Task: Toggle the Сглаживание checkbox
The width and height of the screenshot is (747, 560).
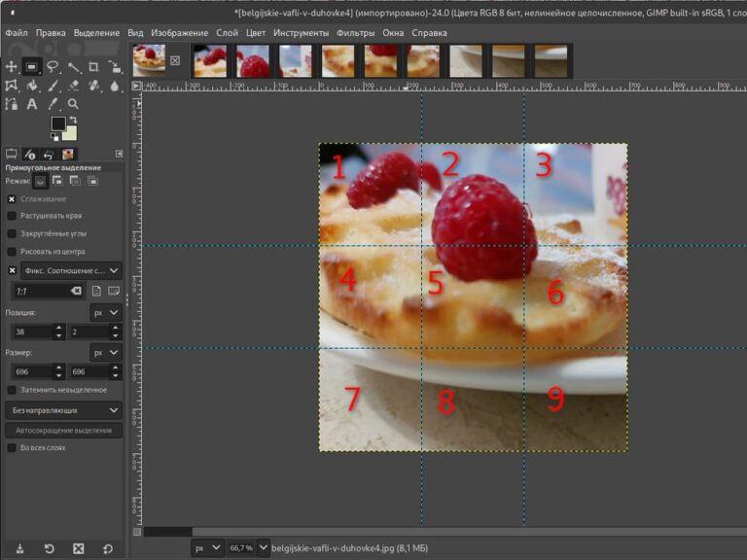Action: (x=12, y=199)
